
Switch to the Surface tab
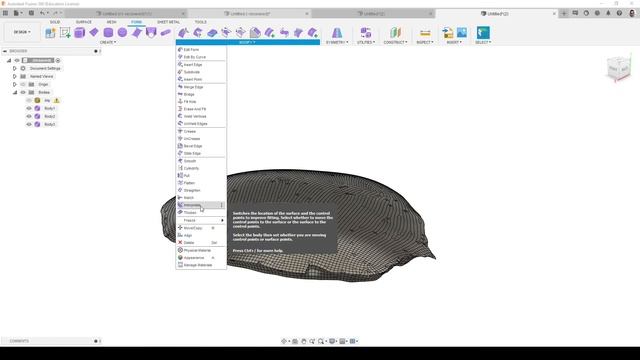point(84,22)
